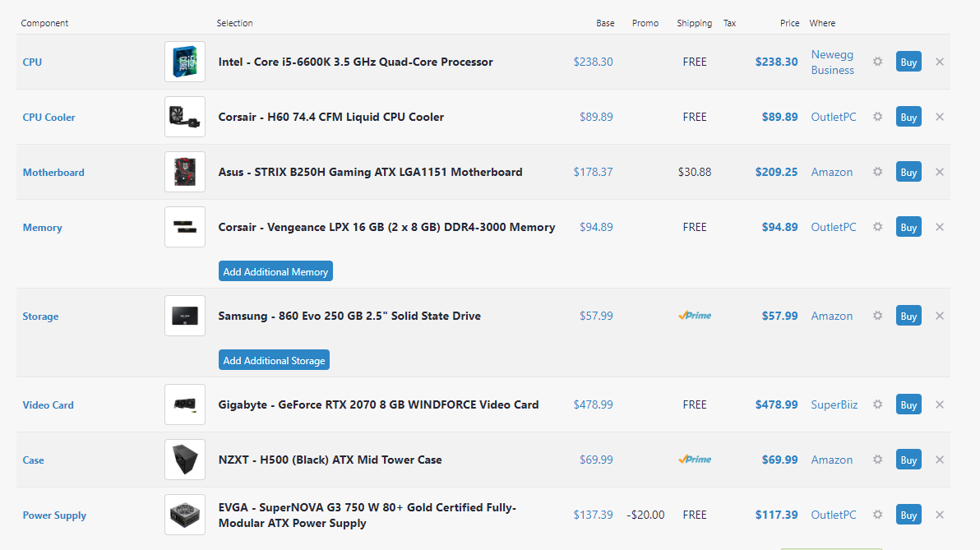Open Intel Core i5-6600K product name
The image size is (980, 550).
point(356,62)
